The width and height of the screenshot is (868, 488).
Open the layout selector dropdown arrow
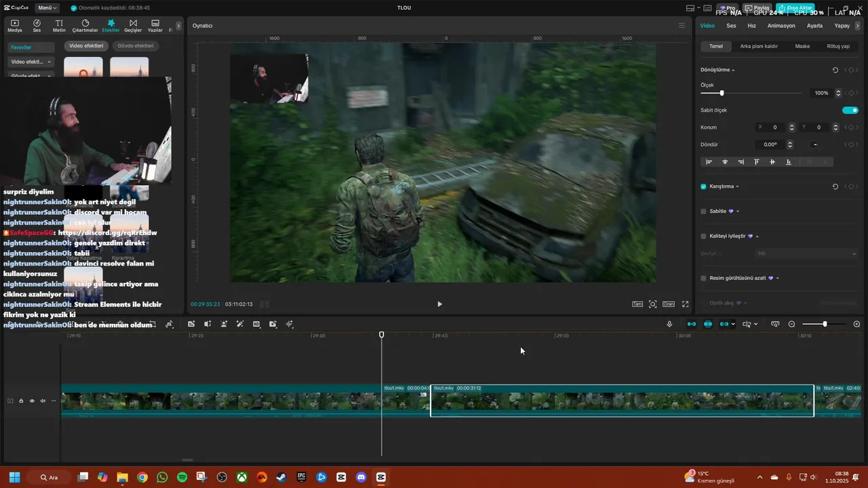point(700,8)
